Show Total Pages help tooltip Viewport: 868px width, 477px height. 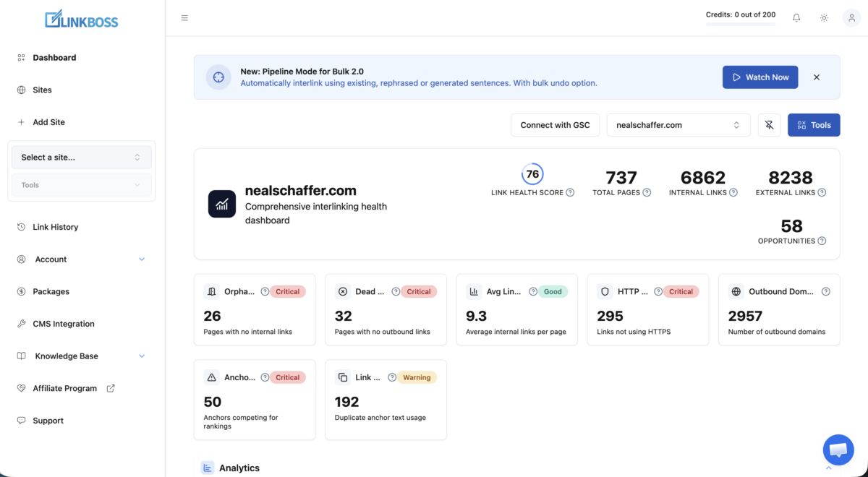coord(647,192)
